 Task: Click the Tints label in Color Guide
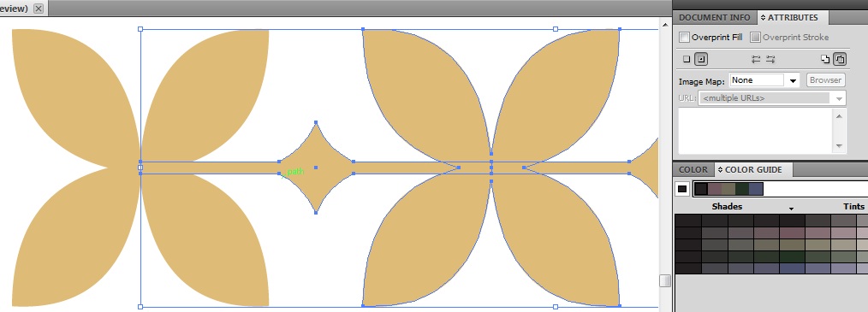[853, 206]
